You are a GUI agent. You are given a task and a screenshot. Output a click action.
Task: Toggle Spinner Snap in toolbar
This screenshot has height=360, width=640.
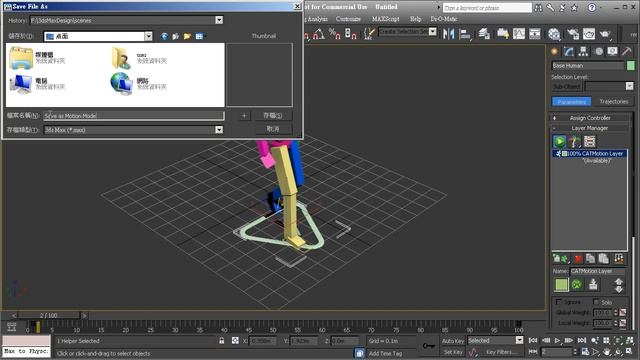tap(351, 34)
